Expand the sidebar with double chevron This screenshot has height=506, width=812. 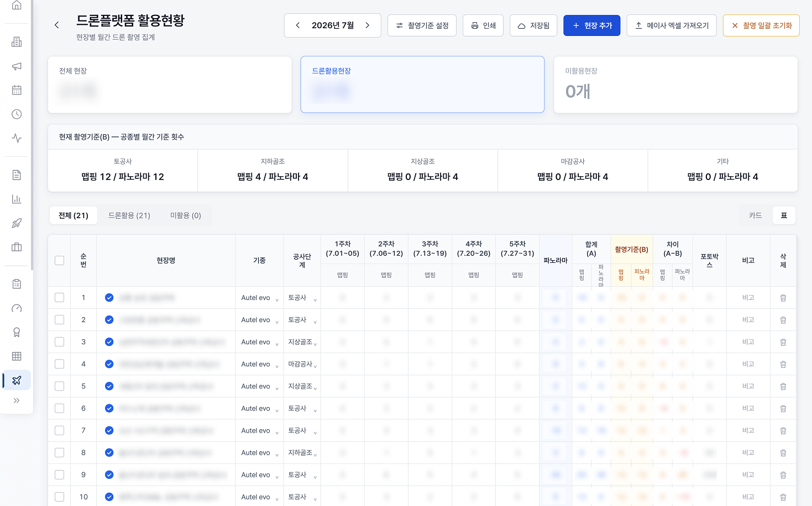(x=17, y=400)
